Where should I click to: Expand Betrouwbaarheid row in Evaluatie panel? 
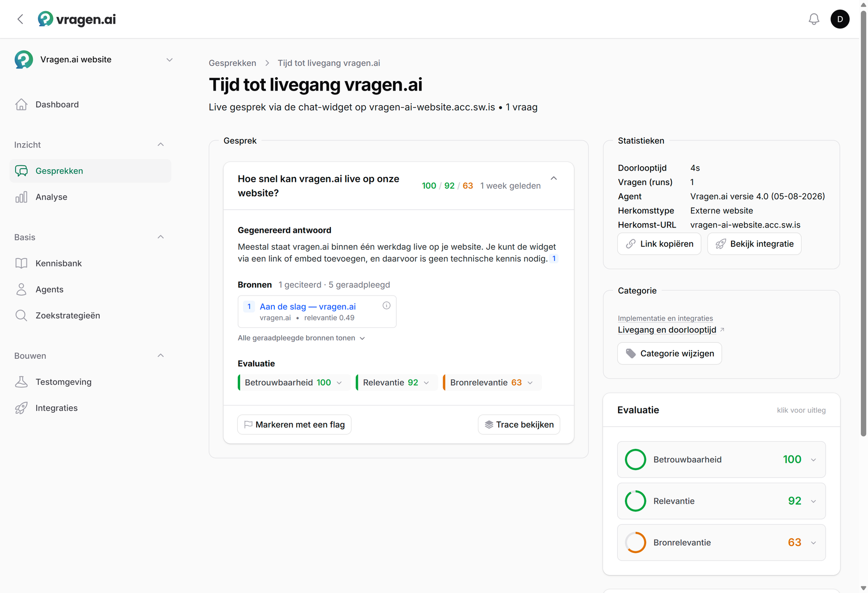[x=721, y=459]
